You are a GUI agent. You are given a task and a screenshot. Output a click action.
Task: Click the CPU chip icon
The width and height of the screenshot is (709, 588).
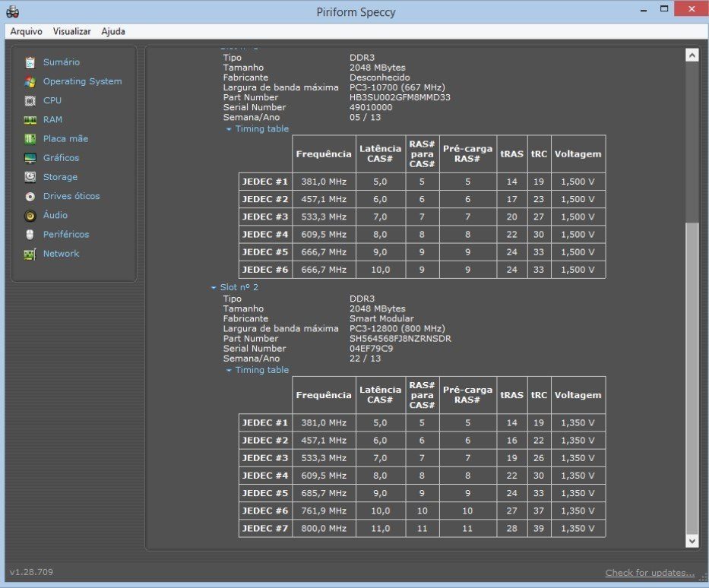click(x=30, y=101)
